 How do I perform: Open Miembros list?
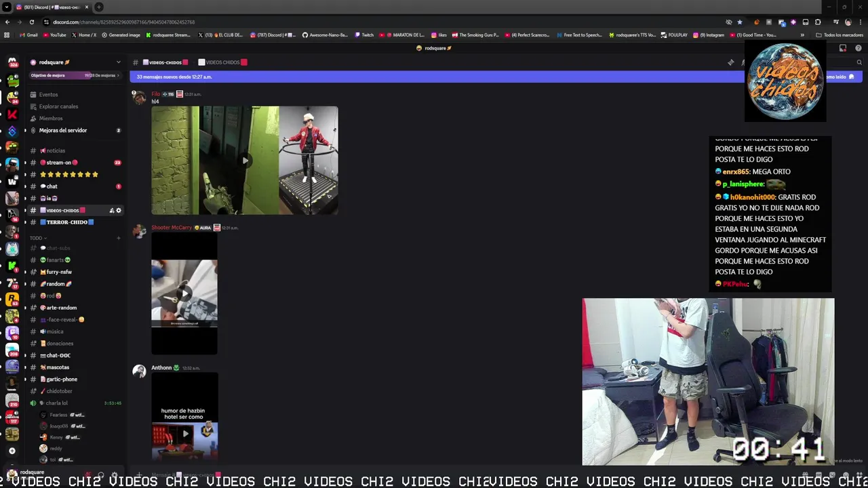click(x=76, y=119)
